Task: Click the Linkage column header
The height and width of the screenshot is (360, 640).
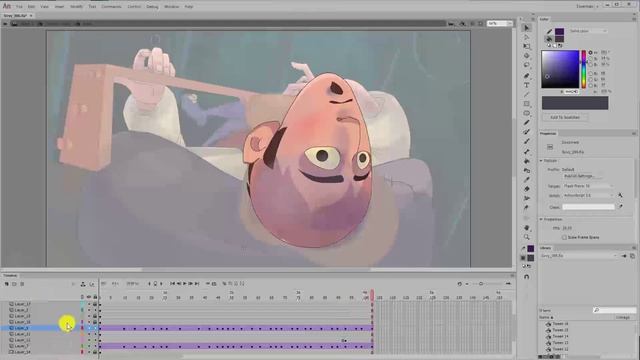Action: [x=622, y=317]
